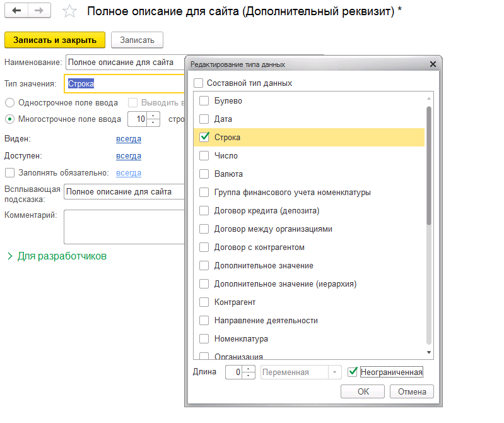The height and width of the screenshot is (423, 504).
Task: Check the Дата type
Action: pos(204,119)
